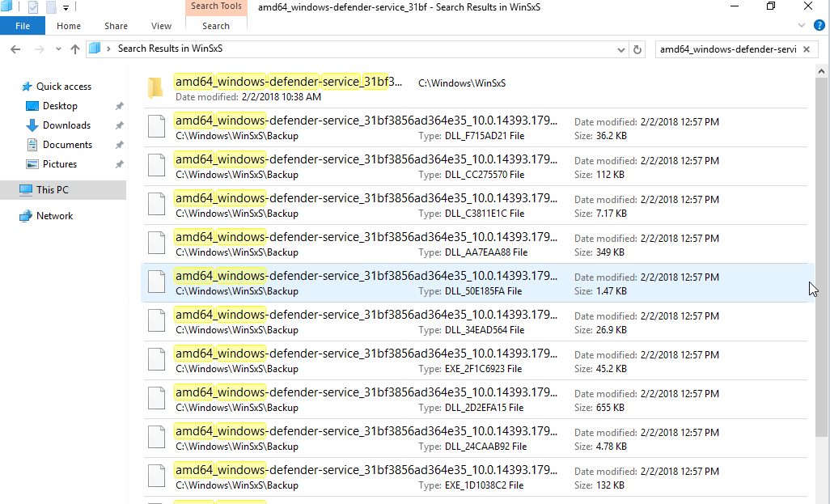Expand the ribbon with the chevron
This screenshot has width=830, height=504.
pyautogui.click(x=802, y=25)
